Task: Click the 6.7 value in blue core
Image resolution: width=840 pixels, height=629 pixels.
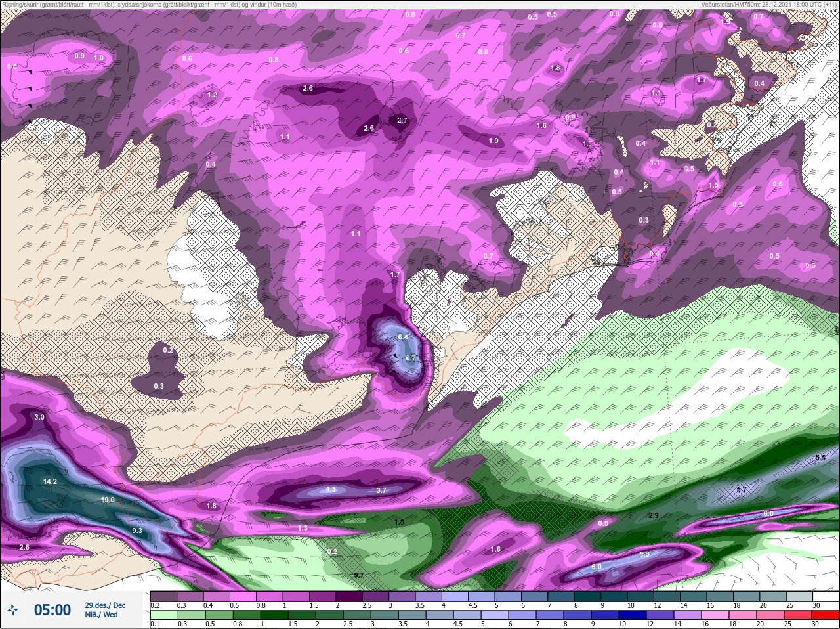Action: pos(411,358)
